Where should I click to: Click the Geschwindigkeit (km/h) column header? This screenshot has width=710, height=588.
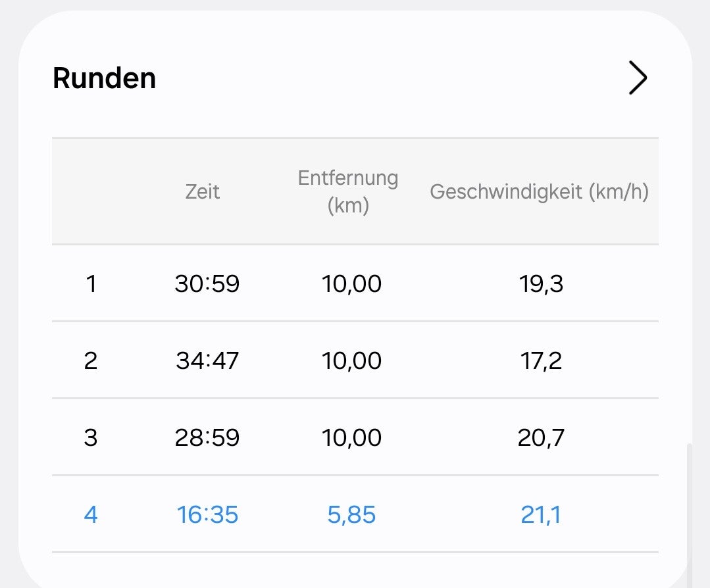[x=539, y=191]
